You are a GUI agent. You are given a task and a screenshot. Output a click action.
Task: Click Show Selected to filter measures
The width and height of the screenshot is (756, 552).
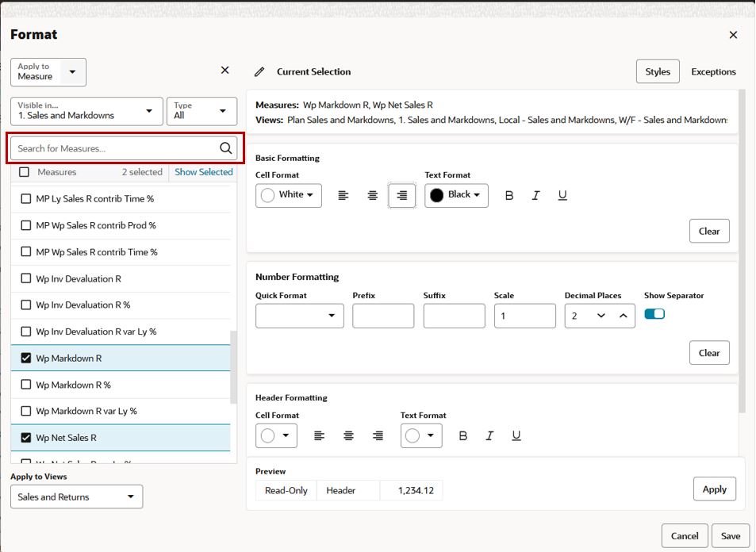tap(203, 171)
